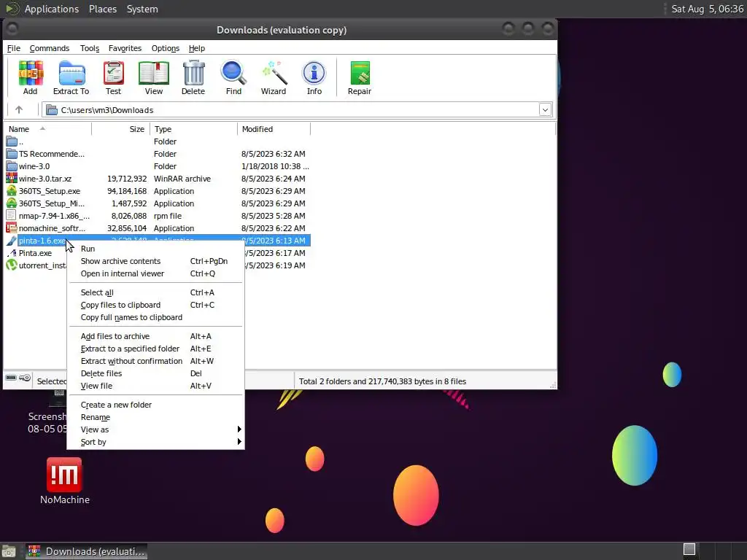Launch the Wizard wand icon

(274, 74)
